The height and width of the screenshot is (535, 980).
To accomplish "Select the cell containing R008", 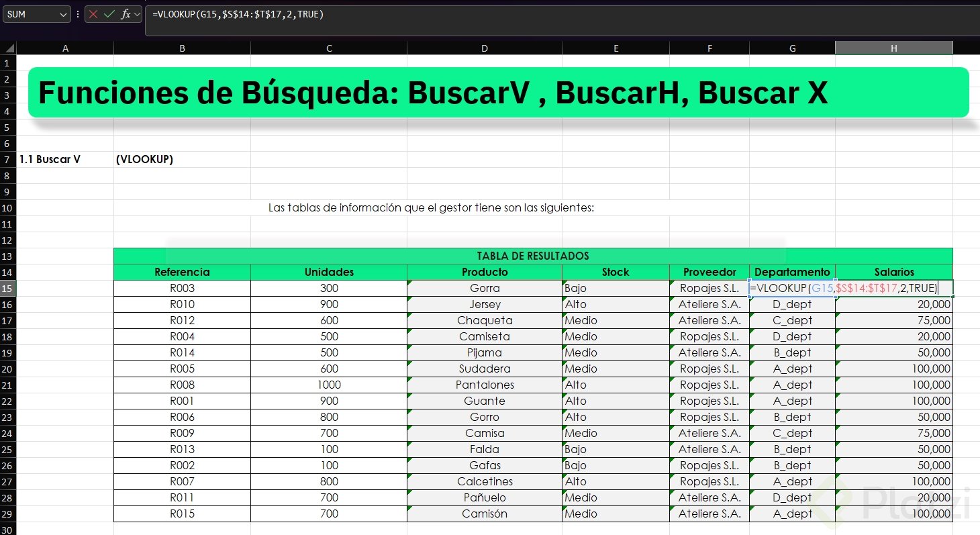I will [x=182, y=385].
